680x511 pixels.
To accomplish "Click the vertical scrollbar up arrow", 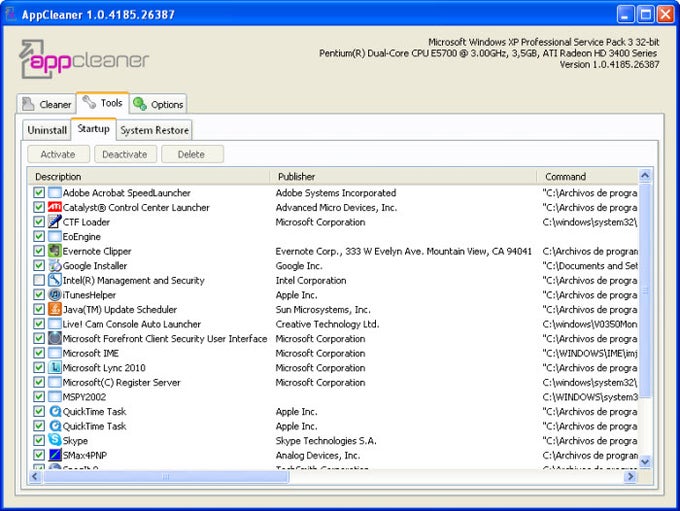I will coord(645,175).
